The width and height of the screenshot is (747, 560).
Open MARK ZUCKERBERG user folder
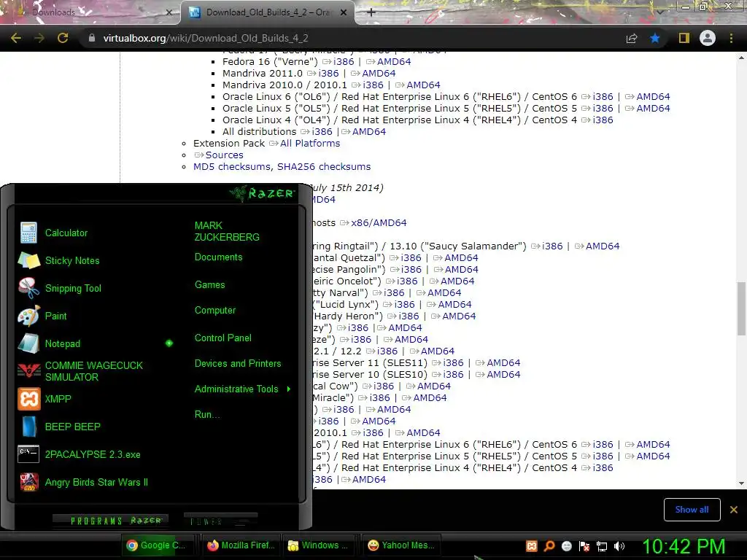coord(227,231)
